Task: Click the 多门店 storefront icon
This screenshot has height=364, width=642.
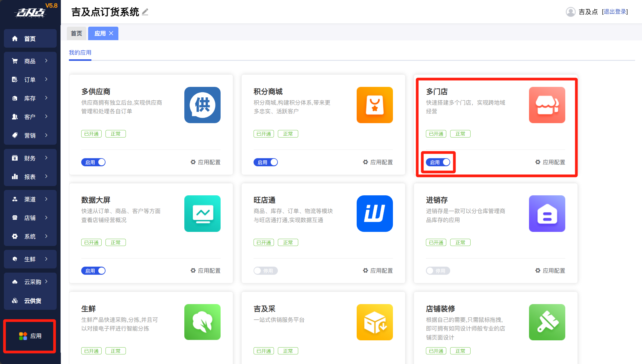Action: (x=547, y=105)
